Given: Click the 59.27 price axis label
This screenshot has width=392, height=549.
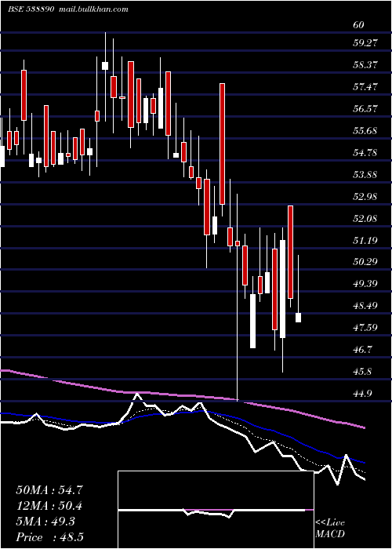Looking at the screenshot, I should (x=365, y=43).
